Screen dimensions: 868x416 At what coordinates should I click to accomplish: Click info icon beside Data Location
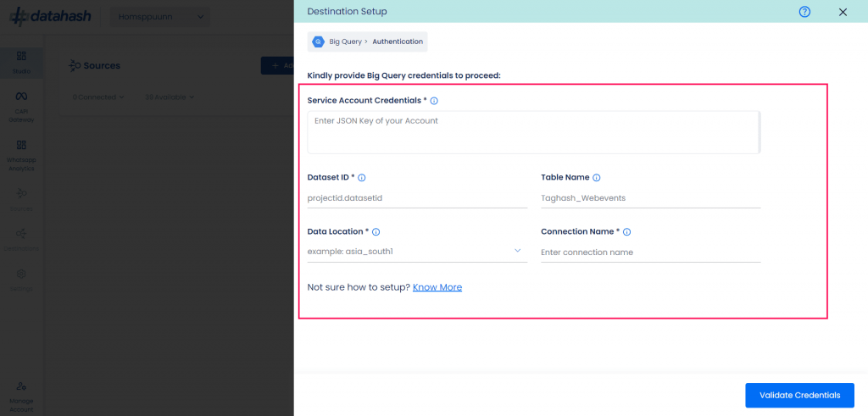click(376, 231)
